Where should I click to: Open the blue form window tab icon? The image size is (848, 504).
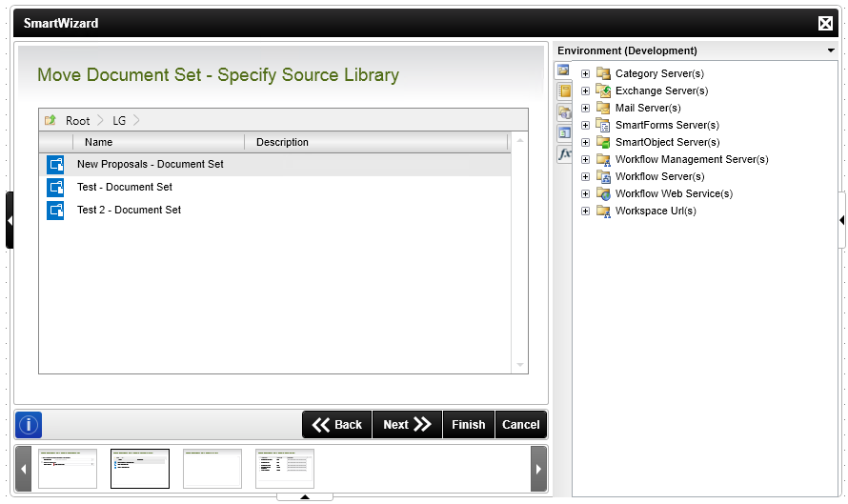point(564,132)
